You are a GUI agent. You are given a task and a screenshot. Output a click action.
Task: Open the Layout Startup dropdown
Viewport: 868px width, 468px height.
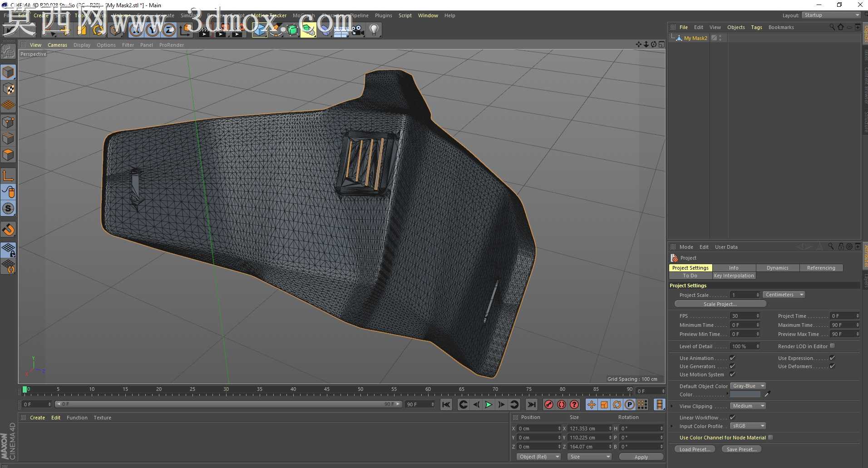(x=831, y=15)
